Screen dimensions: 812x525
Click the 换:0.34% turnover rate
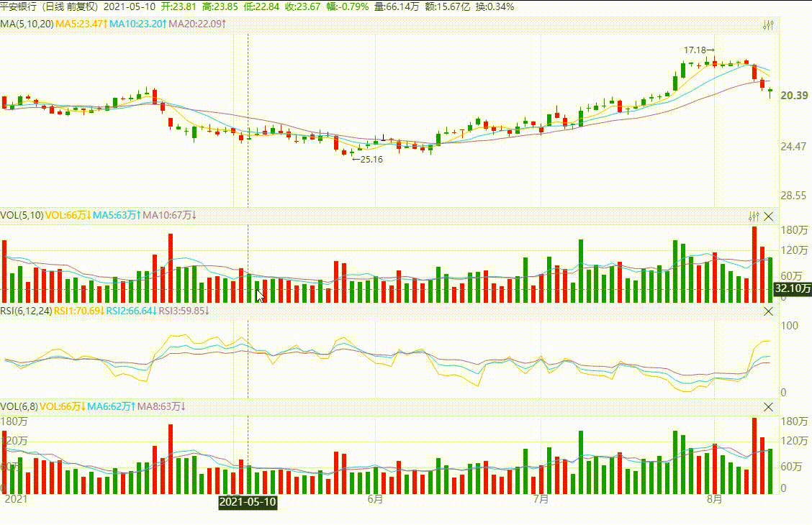tap(495, 6)
